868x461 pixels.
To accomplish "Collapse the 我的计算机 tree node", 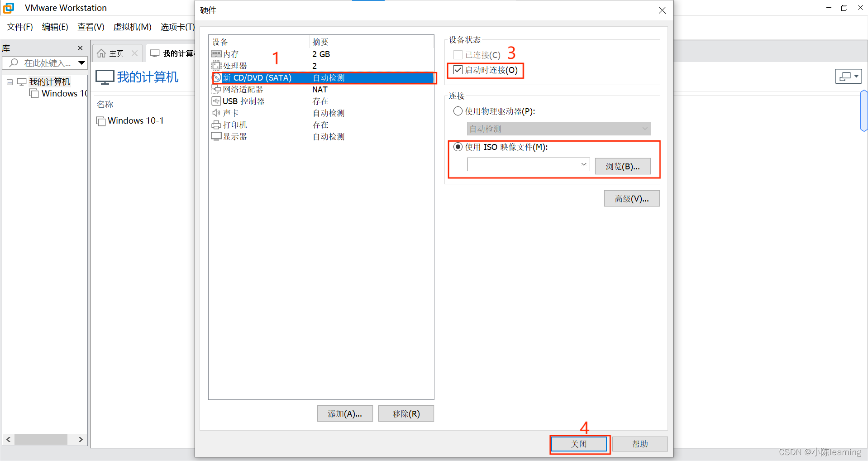I will click(x=10, y=82).
